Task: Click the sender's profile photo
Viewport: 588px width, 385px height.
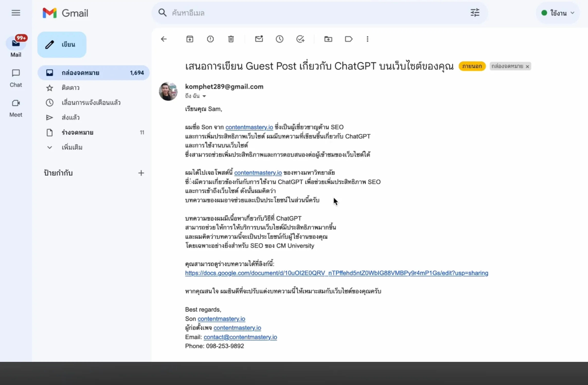Action: pyautogui.click(x=168, y=91)
